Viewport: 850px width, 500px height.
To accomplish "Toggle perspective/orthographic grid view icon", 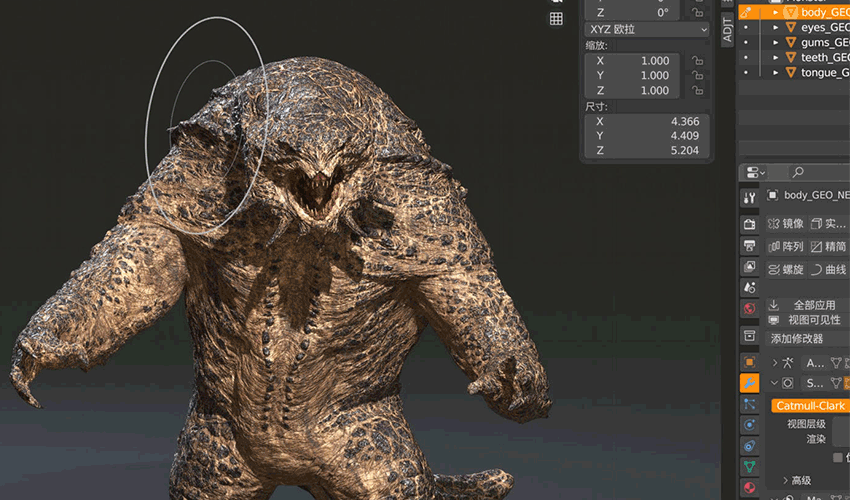I will tap(556, 19).
